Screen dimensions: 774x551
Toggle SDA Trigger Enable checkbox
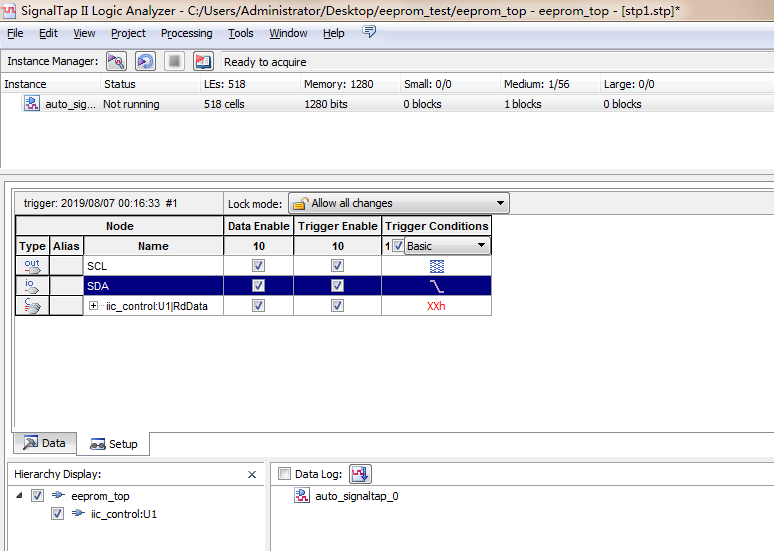[337, 286]
